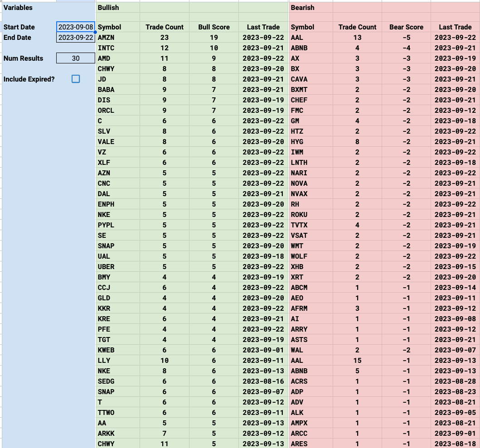
Task: Select the Num Results cell showing 30
Action: 76,58
